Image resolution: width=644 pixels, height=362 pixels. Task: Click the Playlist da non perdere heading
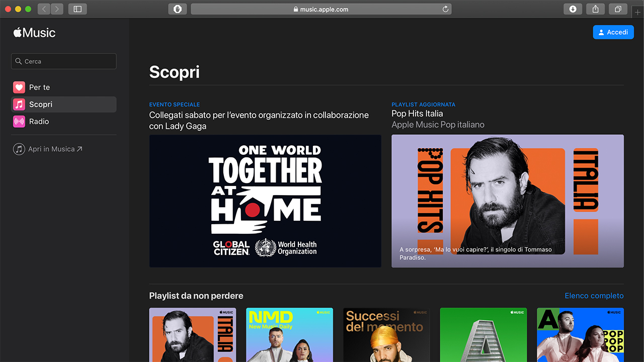point(196,296)
